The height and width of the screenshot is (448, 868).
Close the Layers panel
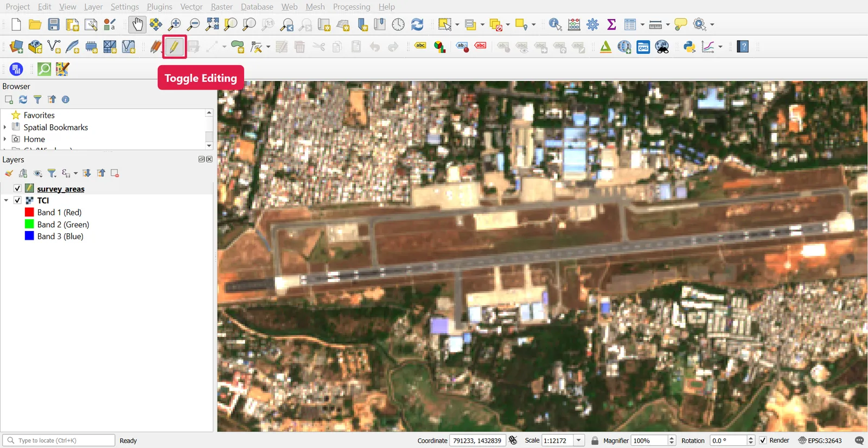pos(209,159)
